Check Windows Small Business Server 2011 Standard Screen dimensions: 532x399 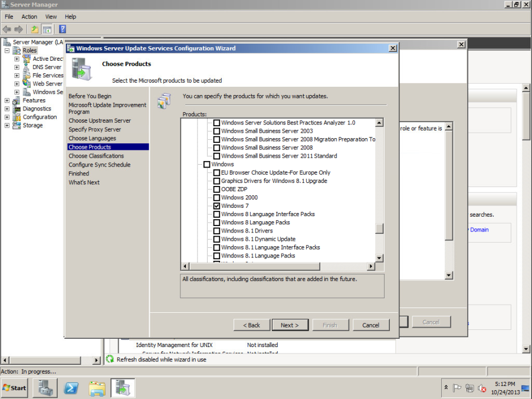(x=216, y=156)
